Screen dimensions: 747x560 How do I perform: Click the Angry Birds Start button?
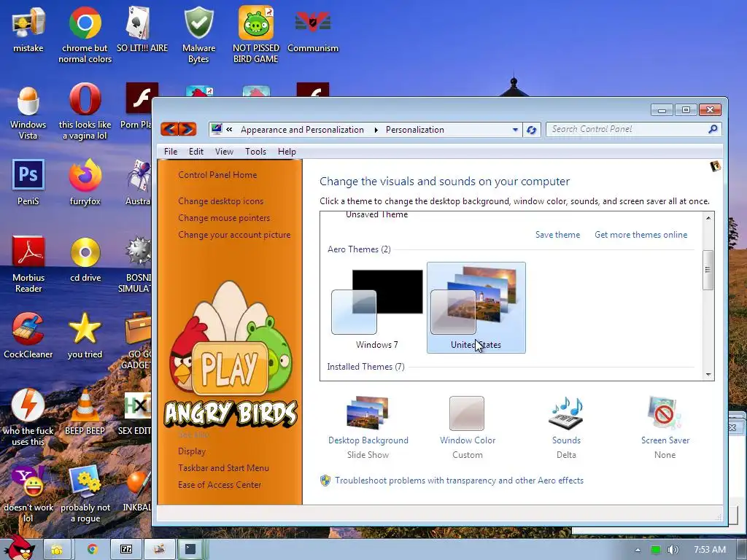click(20, 547)
